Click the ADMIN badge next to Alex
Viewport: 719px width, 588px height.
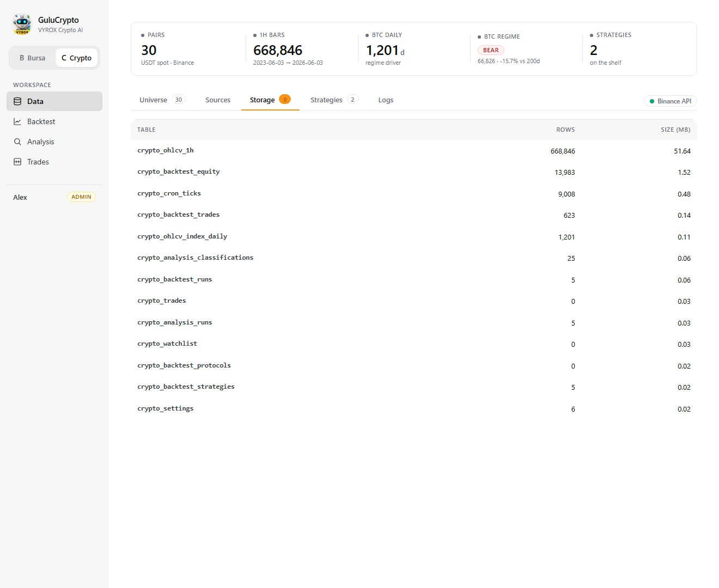[x=81, y=197]
